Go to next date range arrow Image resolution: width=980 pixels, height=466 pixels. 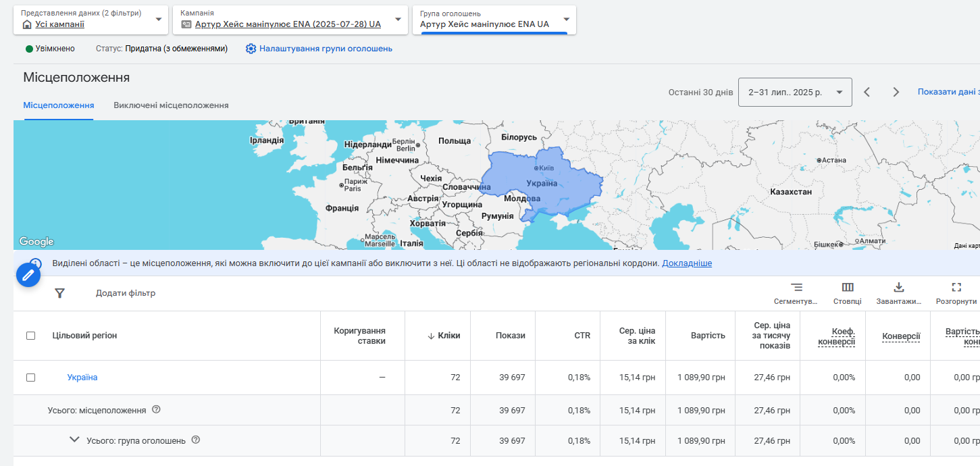(x=896, y=92)
